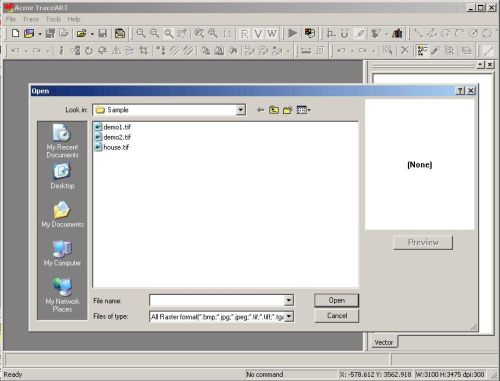Open My Network Places shortcut

[x=62, y=295]
